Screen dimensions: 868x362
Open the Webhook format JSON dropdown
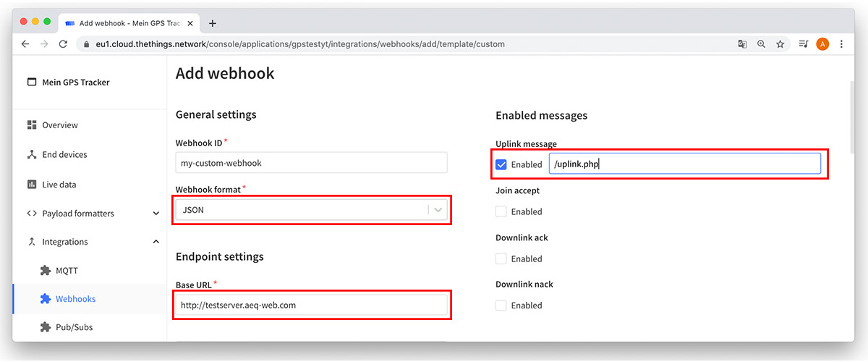pyautogui.click(x=312, y=210)
